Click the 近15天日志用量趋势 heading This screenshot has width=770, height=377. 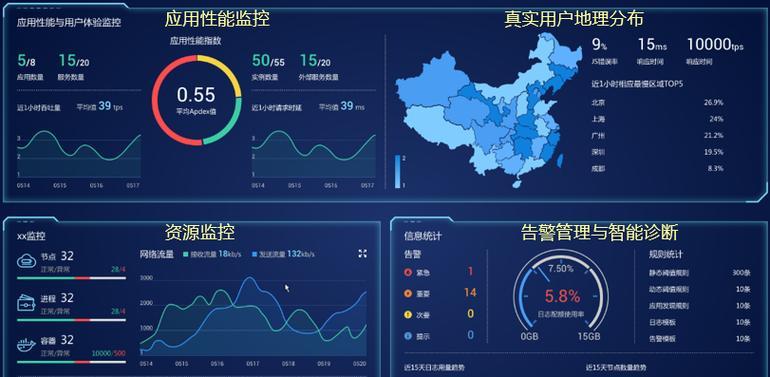click(x=434, y=367)
